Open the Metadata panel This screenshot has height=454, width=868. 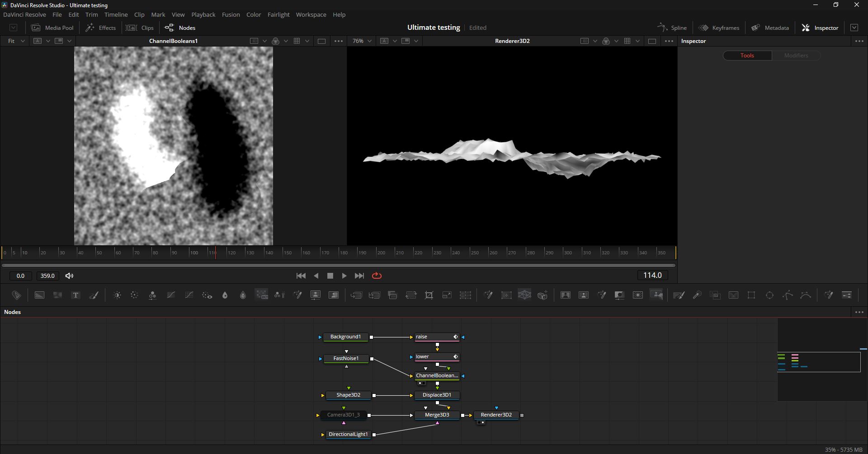(770, 28)
